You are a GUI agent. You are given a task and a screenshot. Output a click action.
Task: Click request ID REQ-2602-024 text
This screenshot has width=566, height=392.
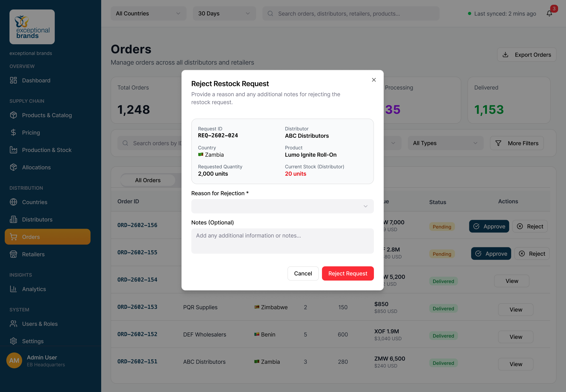(x=218, y=135)
